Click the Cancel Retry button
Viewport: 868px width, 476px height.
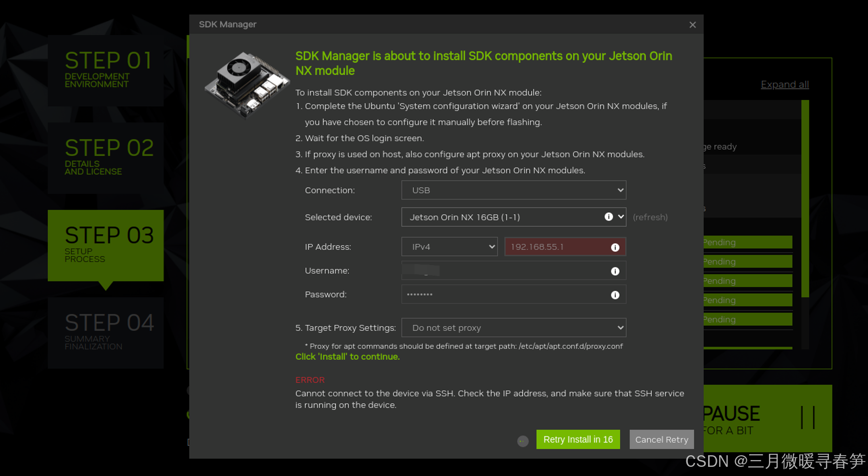click(x=661, y=439)
